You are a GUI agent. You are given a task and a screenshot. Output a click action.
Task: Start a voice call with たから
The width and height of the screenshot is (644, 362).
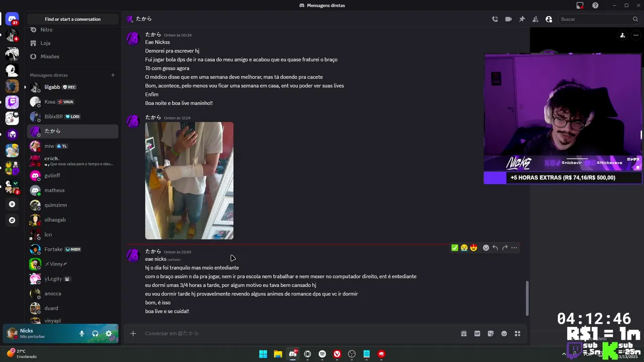coord(495,19)
